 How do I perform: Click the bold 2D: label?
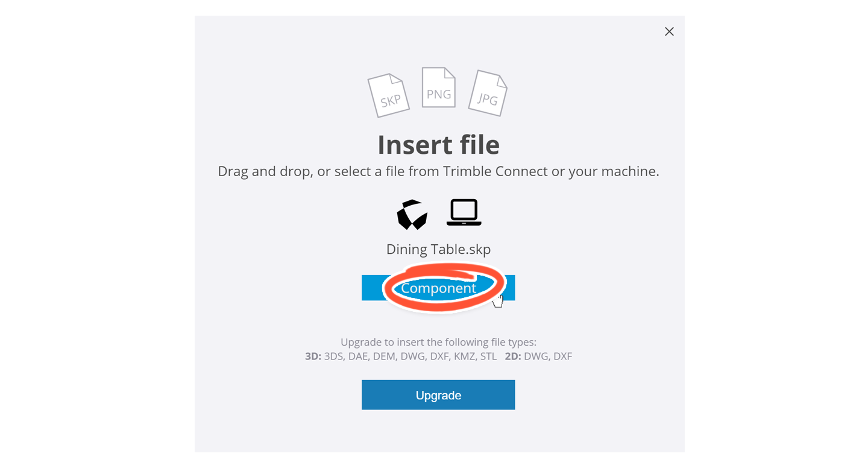coord(513,356)
